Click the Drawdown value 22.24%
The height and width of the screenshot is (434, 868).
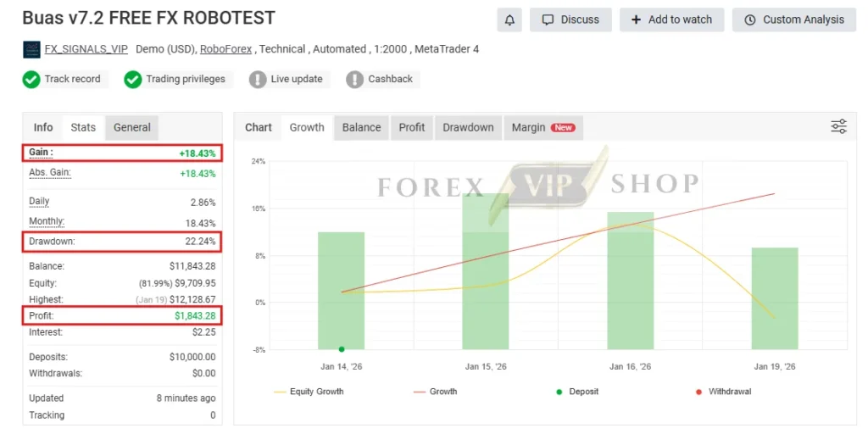tap(200, 242)
